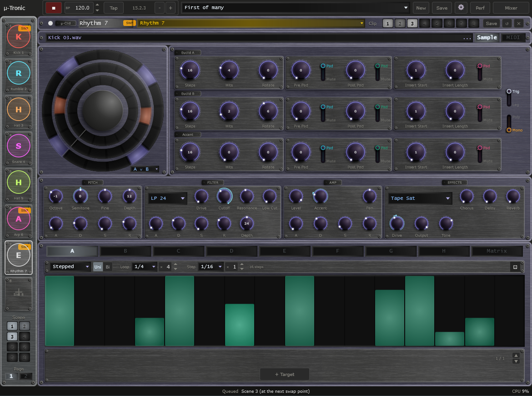Image resolution: width=532 pixels, height=396 pixels.
Task: Click the amp Pan knob
Action: 370,196
